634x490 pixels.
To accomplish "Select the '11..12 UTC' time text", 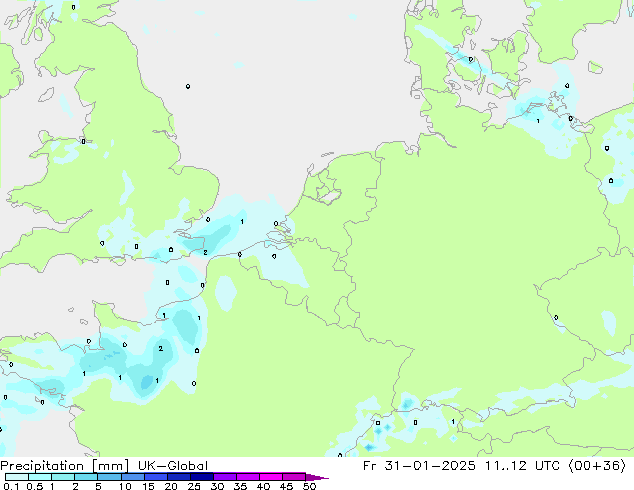I will (x=522, y=466).
